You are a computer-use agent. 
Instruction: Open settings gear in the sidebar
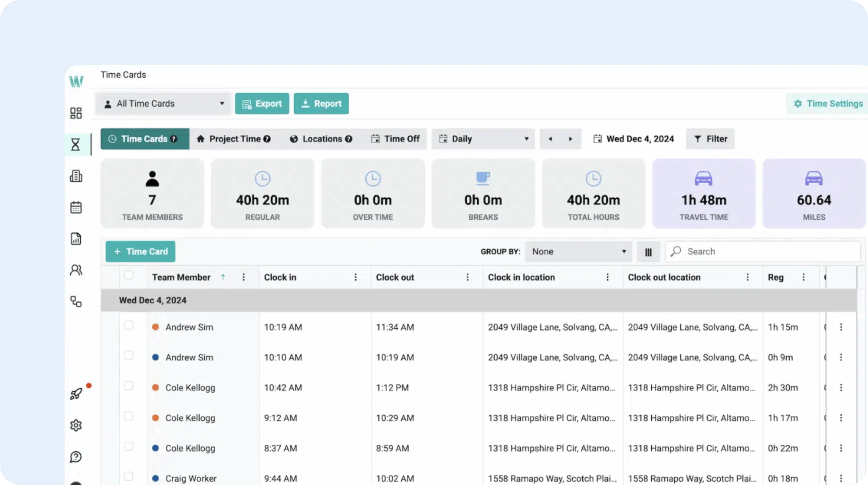pyautogui.click(x=76, y=425)
